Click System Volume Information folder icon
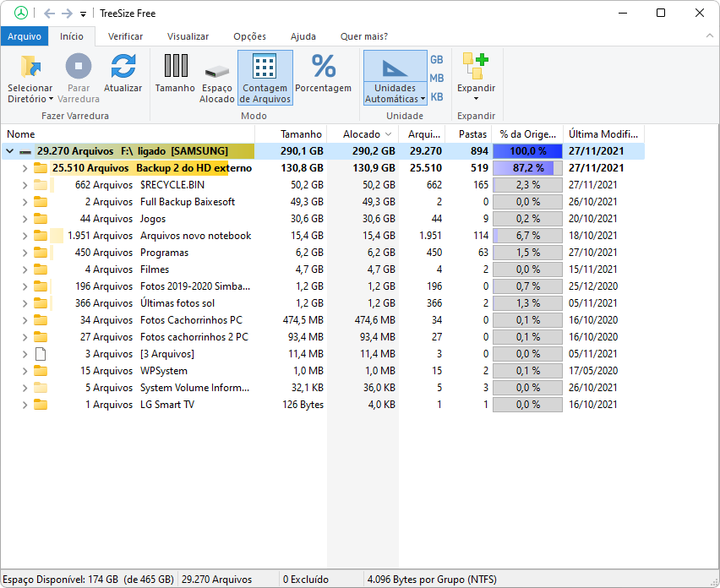The height and width of the screenshot is (588, 720). coord(41,388)
